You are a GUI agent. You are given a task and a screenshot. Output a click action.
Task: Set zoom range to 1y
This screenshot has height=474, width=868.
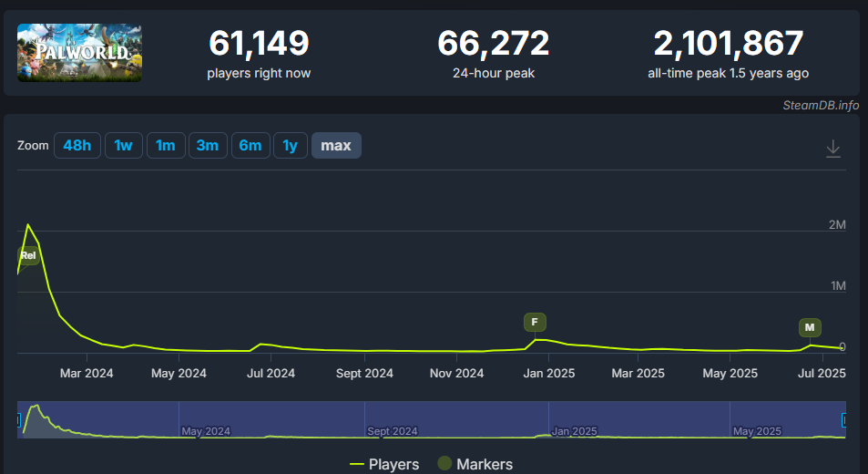coord(290,146)
